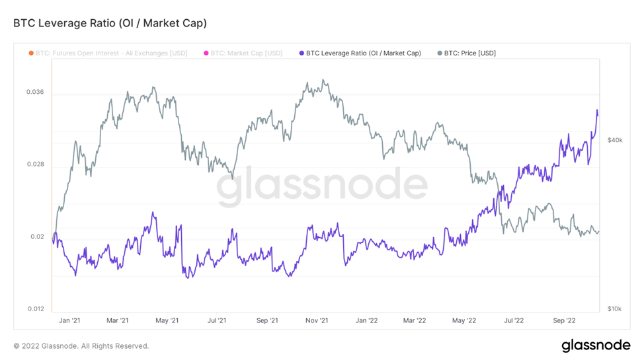Click the 0.012 left axis value
The width and height of the screenshot is (644, 362).
point(35,308)
